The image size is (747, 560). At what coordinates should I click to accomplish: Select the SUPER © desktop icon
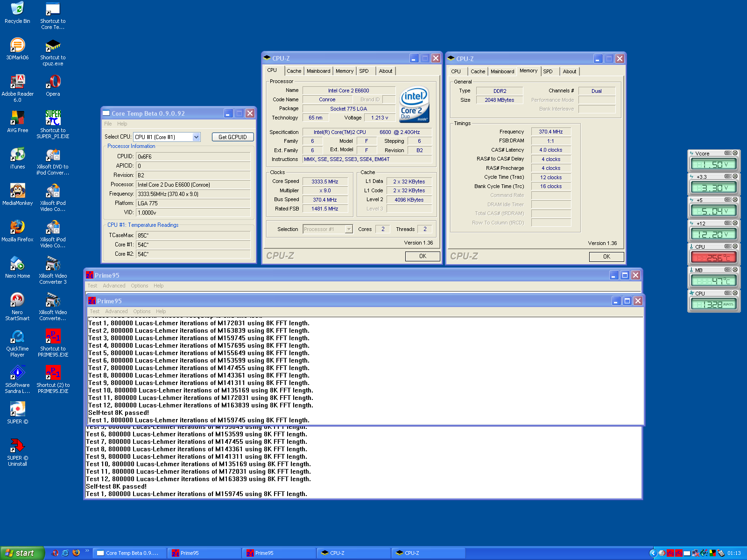click(x=17, y=413)
